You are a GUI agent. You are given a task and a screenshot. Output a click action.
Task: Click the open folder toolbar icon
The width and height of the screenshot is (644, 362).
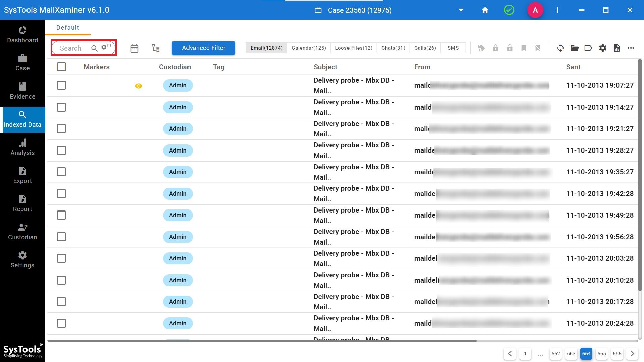(575, 48)
